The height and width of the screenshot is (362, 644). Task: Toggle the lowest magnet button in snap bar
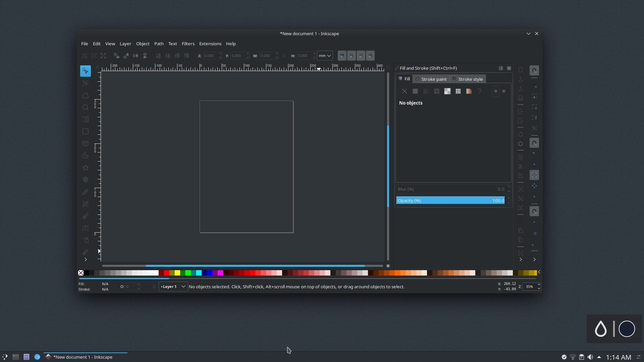pyautogui.click(x=534, y=211)
